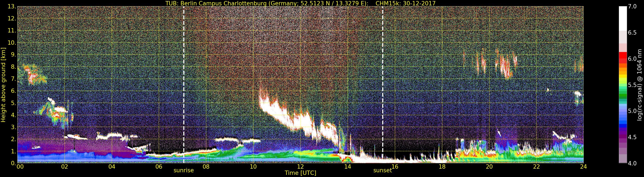The height and width of the screenshot is (177, 644).
Task: Click the '12' hour tick on the time axis
Action: [300, 166]
